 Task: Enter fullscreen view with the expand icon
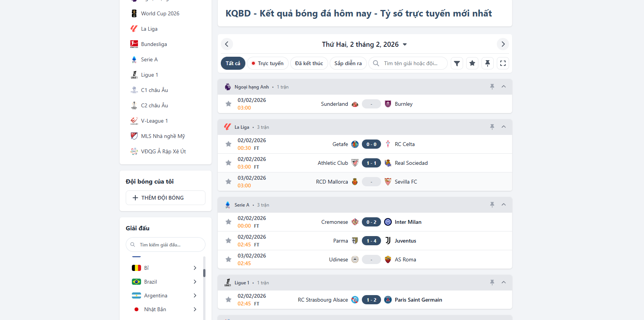pos(503,63)
